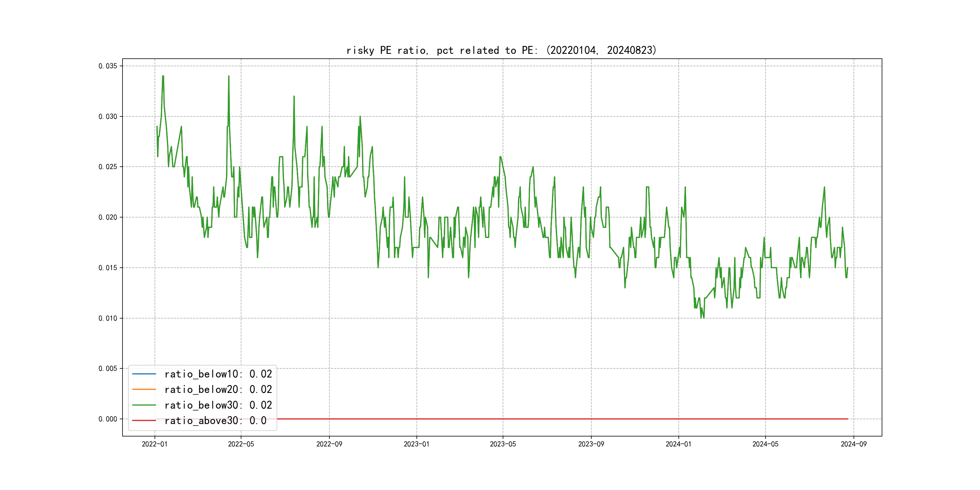This screenshot has height=490, width=980.
Task: Click the 0.020 y-axis tick label
Action: 108,217
